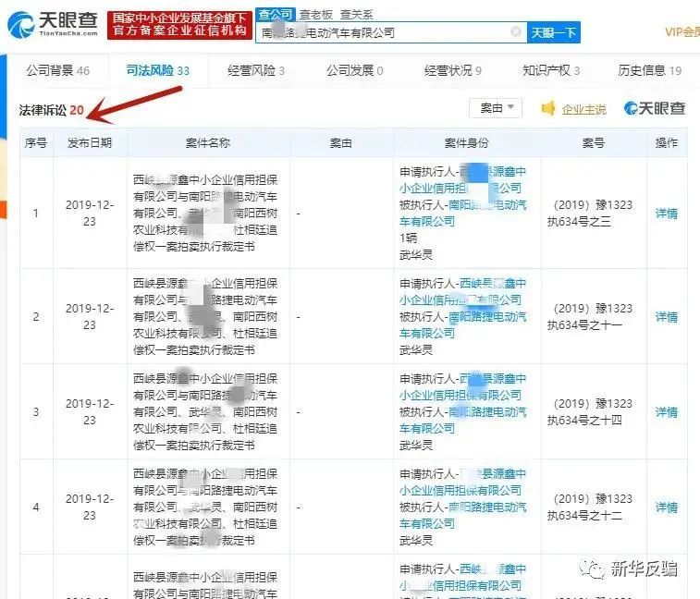Image resolution: width=700 pixels, height=599 pixels.
Task: Switch to the 查老板 search tab
Action: (315, 15)
